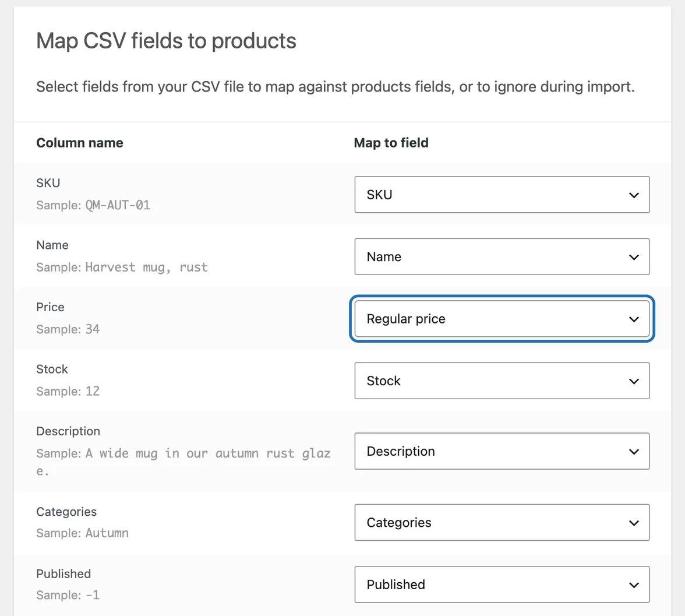Click the 'Description' column name label
Viewport: 685px width, 616px height.
(68, 431)
